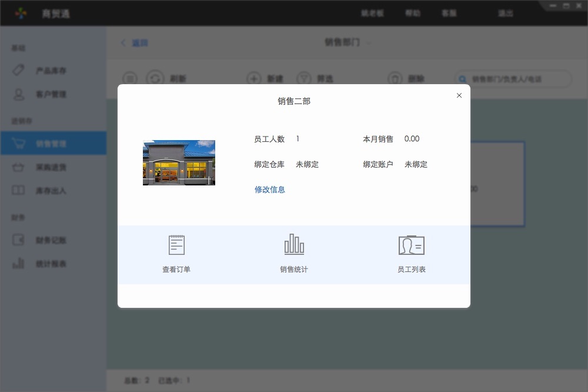The height and width of the screenshot is (392, 588).
Task: Click the 已选中: 1 status bar entry
Action: (x=174, y=380)
